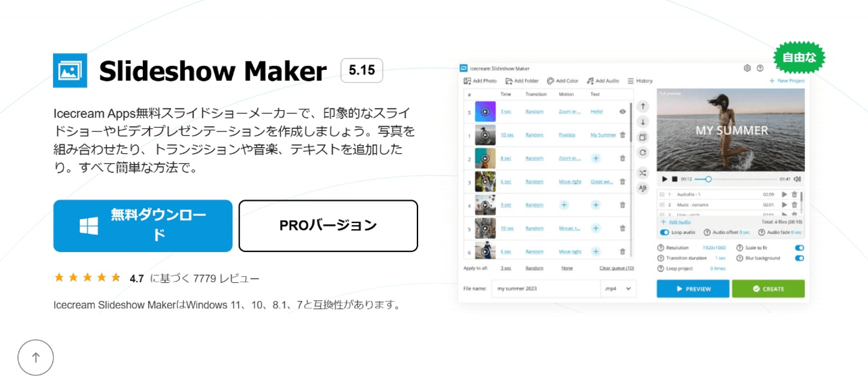Delete the Mosaic slide row
Viewport: 868px width, 389px height.
pos(622,229)
